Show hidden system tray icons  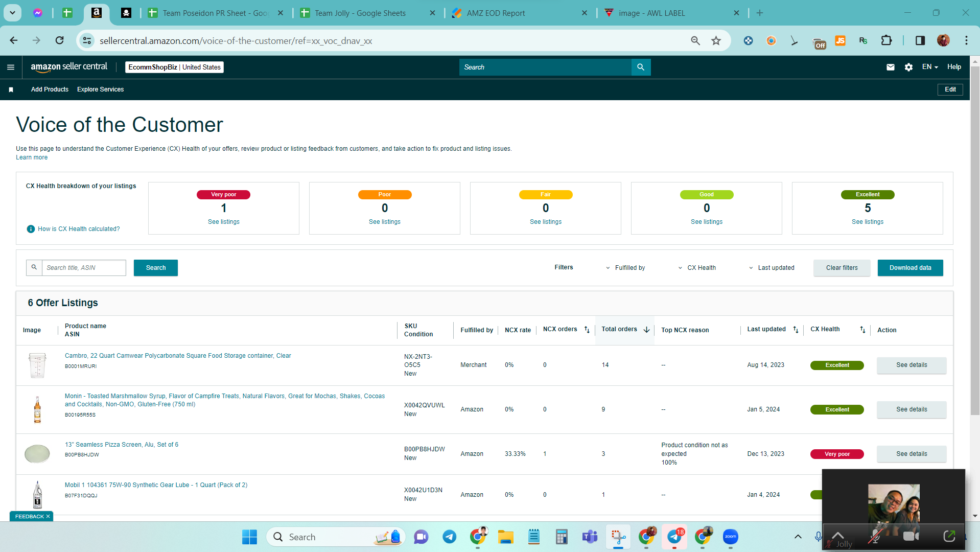[x=798, y=537]
